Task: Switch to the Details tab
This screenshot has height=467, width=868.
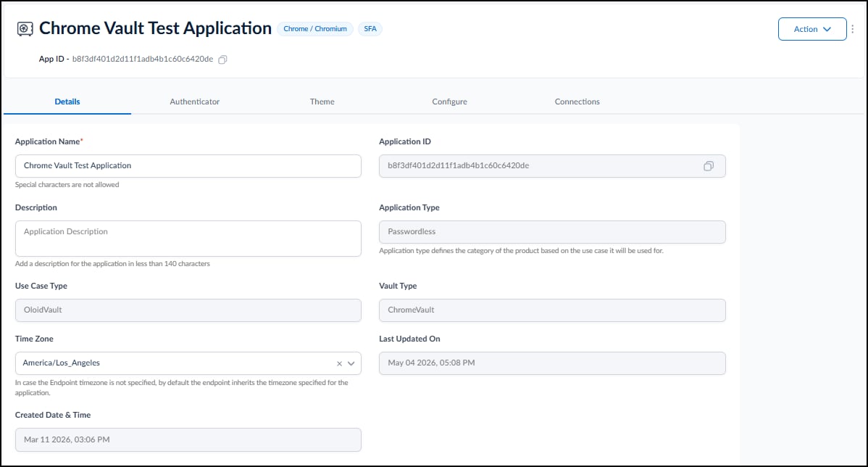Action: click(67, 102)
